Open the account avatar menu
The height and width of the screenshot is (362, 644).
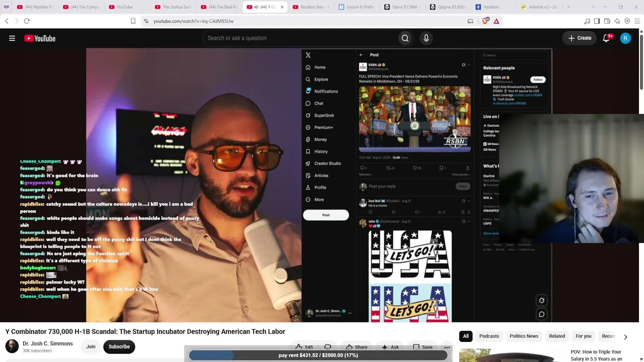click(625, 38)
